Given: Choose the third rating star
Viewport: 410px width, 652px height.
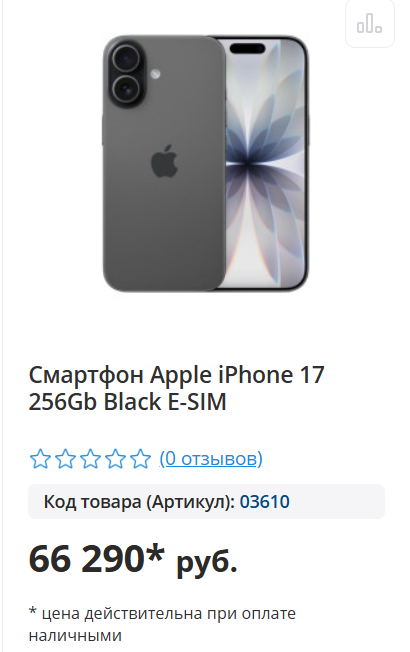Looking at the screenshot, I should pyautogui.click(x=90, y=459).
